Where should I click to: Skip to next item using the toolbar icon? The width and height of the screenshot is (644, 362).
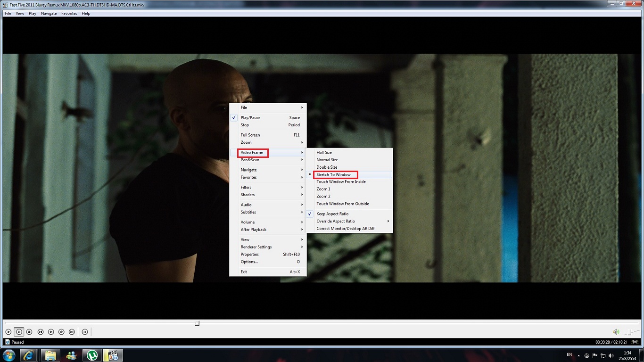tap(72, 332)
